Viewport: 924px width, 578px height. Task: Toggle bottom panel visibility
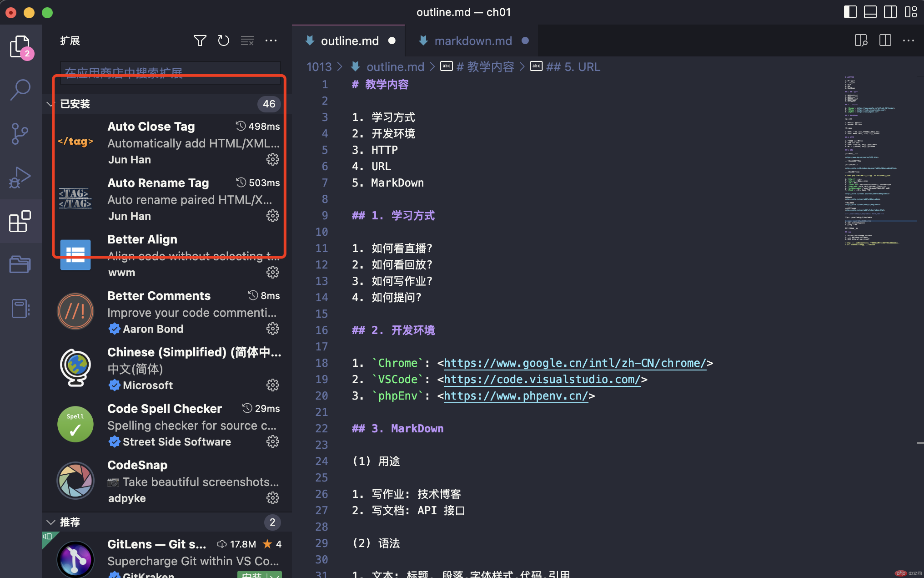pos(870,12)
